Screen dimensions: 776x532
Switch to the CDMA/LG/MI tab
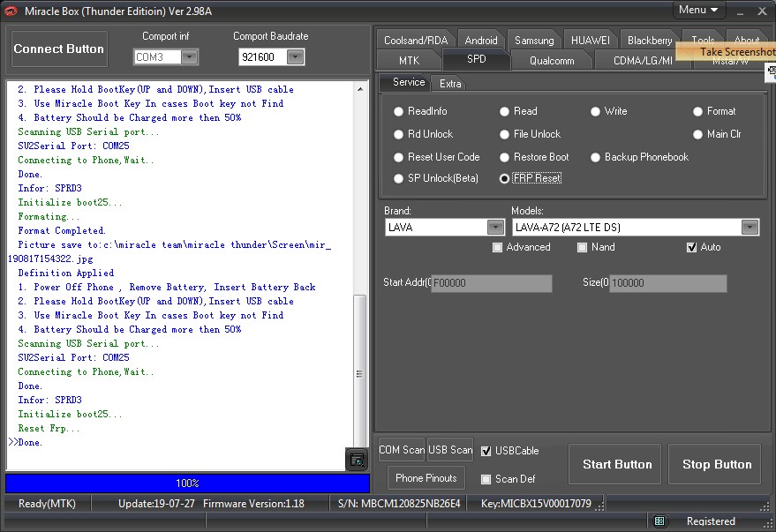pos(643,61)
